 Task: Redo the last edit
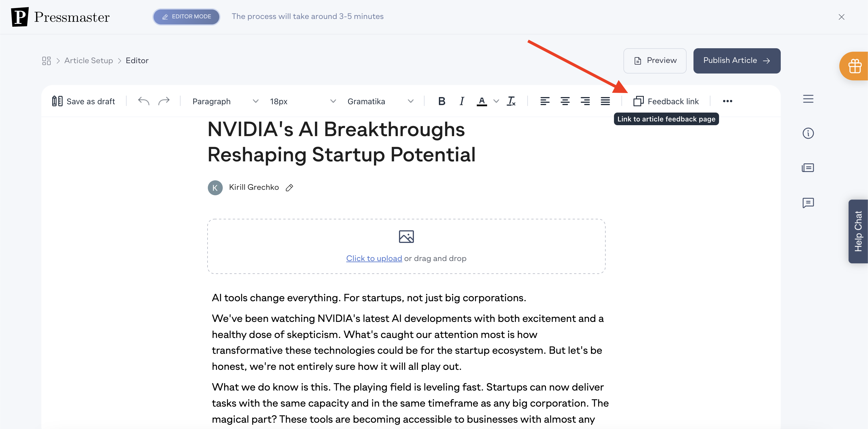(x=164, y=101)
